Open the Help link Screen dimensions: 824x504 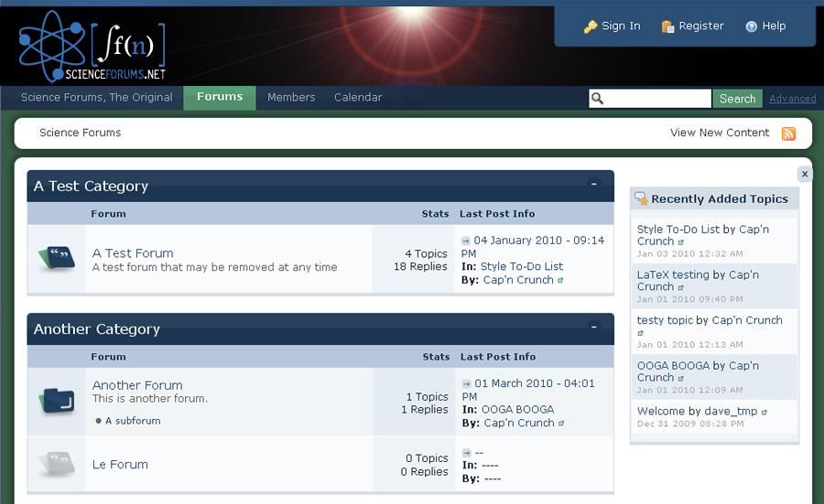(774, 26)
